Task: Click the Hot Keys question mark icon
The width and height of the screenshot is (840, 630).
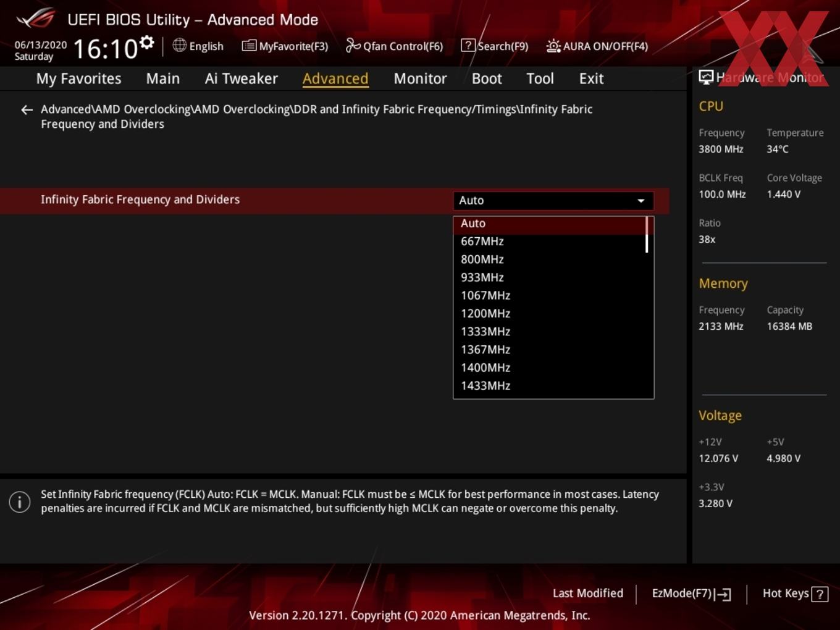Action: (x=820, y=594)
